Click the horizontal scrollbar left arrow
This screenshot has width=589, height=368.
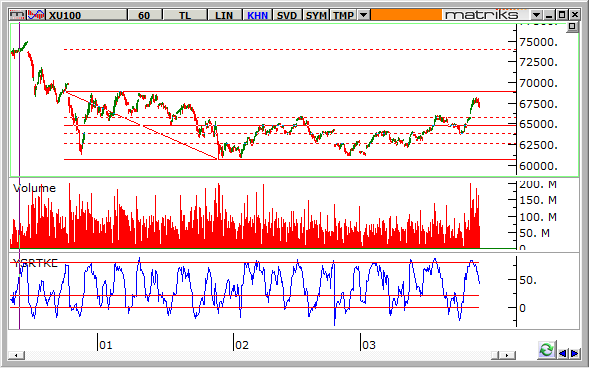pyautogui.click(x=17, y=355)
